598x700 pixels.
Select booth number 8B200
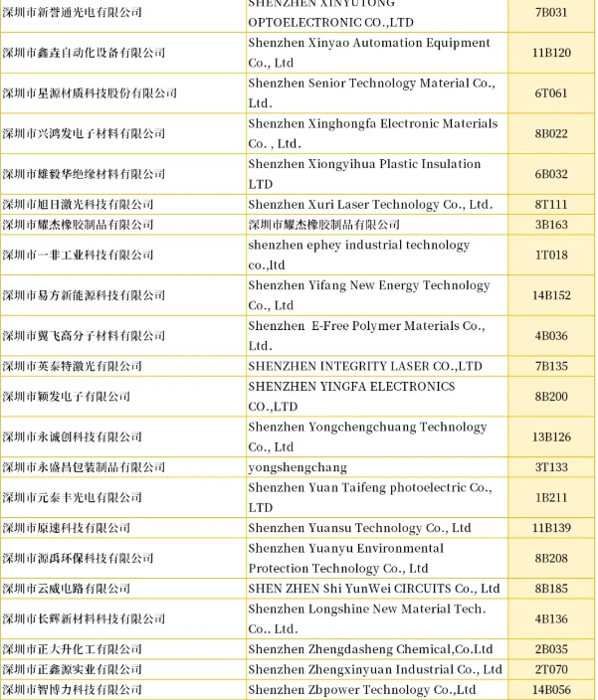(x=551, y=397)
